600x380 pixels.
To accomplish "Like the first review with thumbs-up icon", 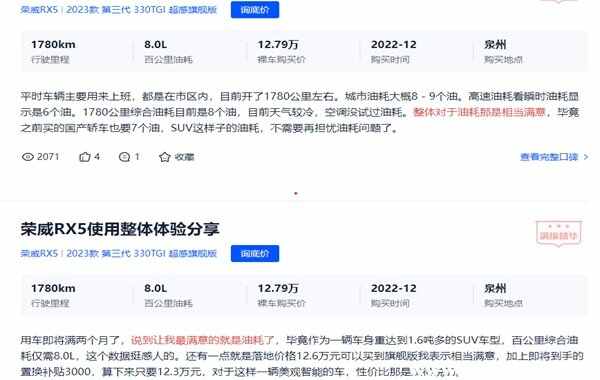I will click(x=85, y=157).
